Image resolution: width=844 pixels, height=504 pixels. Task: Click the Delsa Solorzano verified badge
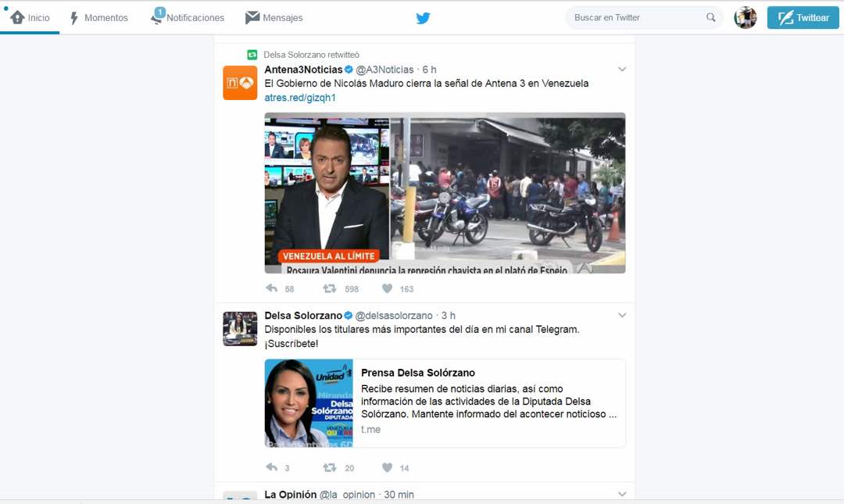[x=349, y=316]
